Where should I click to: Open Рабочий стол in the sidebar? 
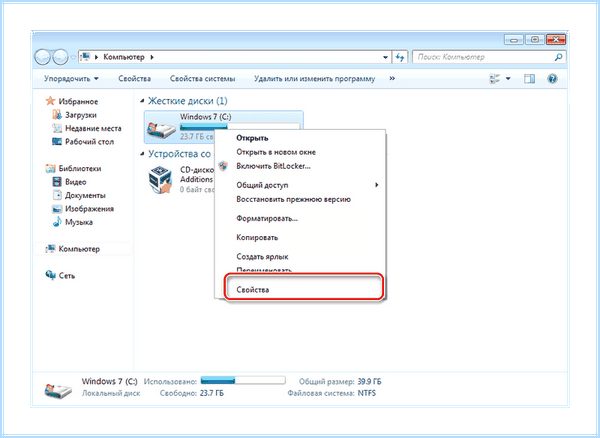(x=89, y=142)
